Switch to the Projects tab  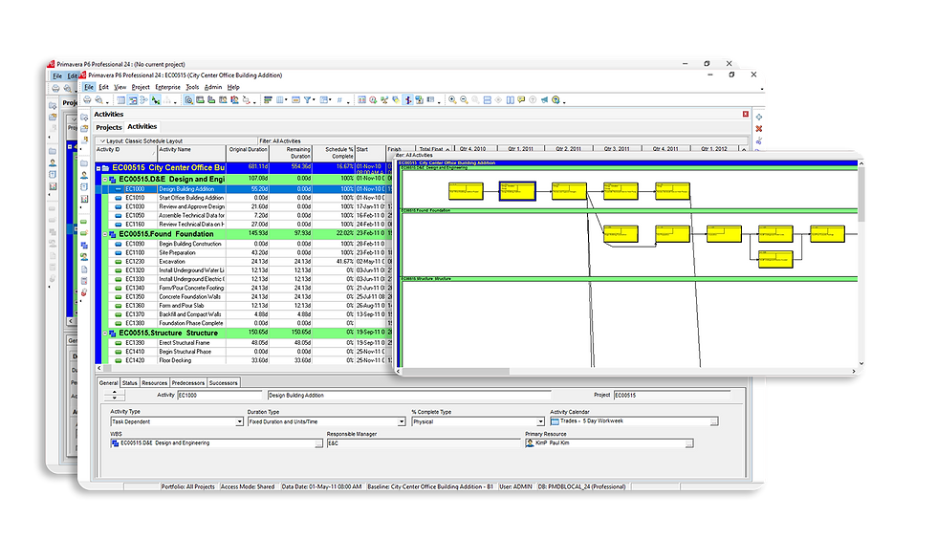click(109, 127)
